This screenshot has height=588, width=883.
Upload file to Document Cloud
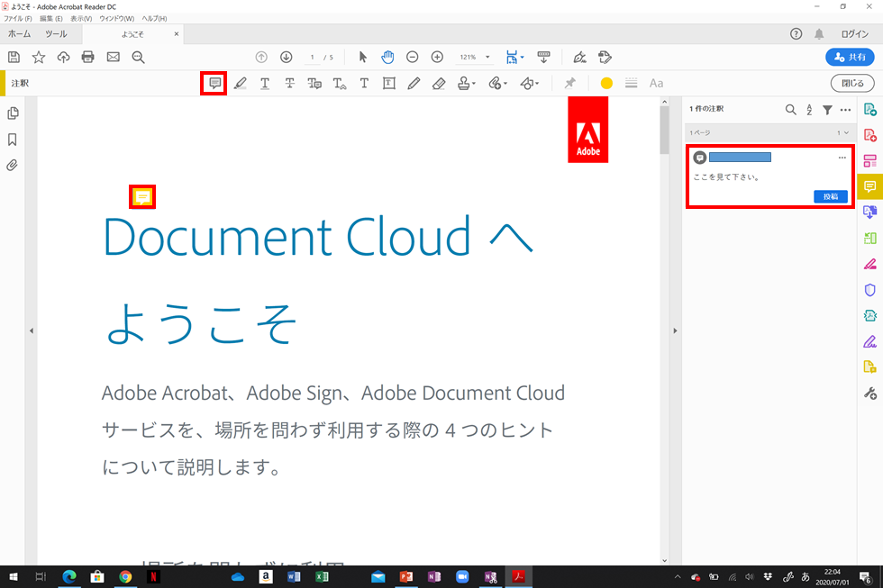pos(63,57)
